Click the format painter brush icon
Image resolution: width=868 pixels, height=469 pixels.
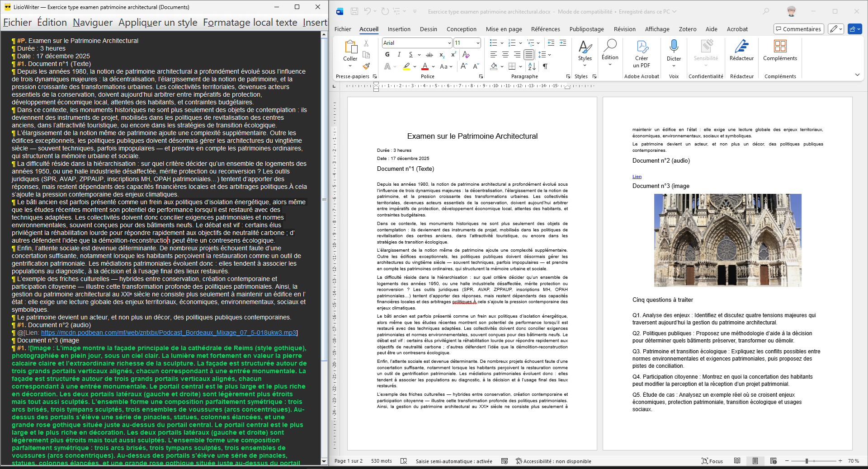coord(366,66)
